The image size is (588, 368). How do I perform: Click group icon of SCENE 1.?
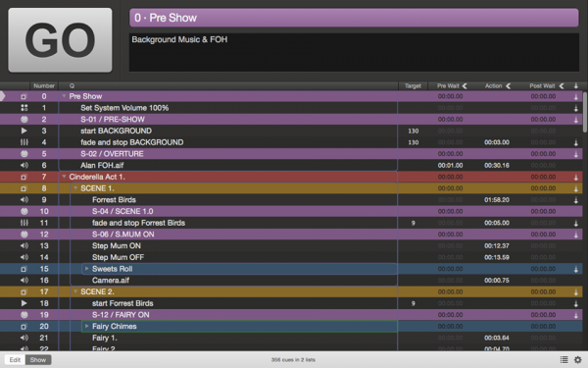[x=24, y=188]
